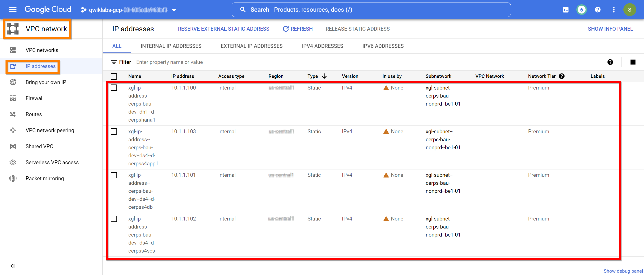Click the Google Cloud logo
The image size is (644, 275).
(48, 9)
